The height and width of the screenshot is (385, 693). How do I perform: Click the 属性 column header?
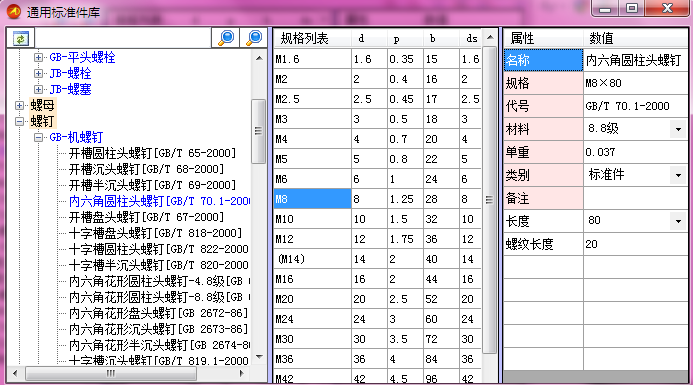tap(543, 38)
